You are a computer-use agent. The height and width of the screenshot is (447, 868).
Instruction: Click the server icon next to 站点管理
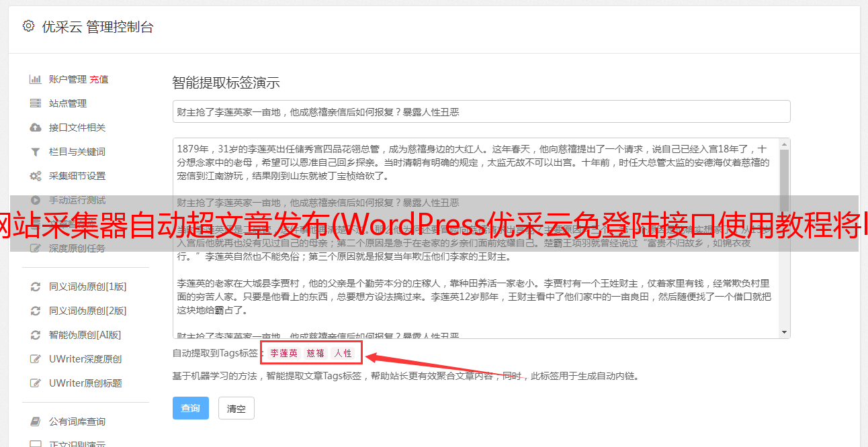click(36, 103)
